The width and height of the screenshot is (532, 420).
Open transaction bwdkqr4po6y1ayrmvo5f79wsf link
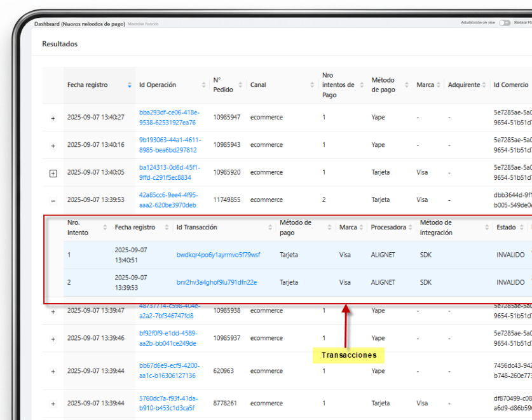(218, 255)
